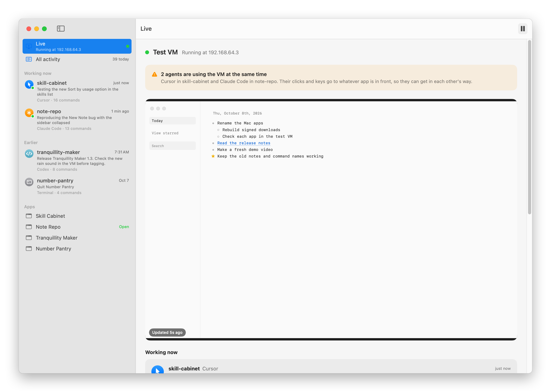Click the vertical scrollbar of Live pane

tap(530, 127)
